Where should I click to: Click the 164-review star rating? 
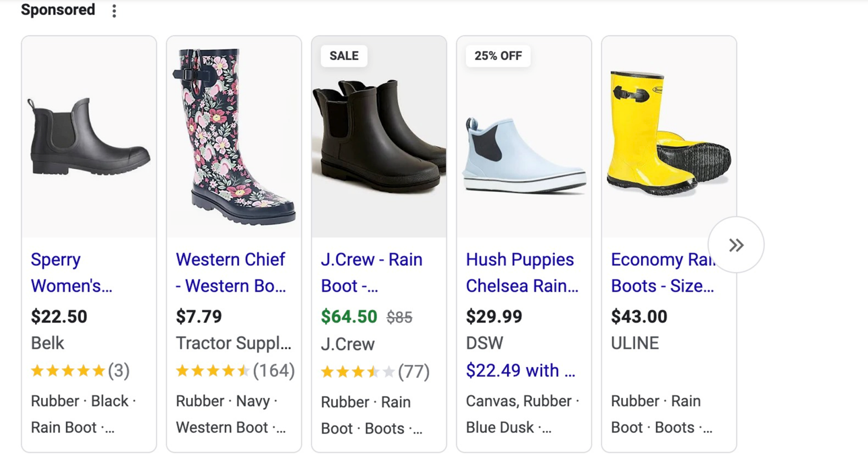(x=235, y=370)
